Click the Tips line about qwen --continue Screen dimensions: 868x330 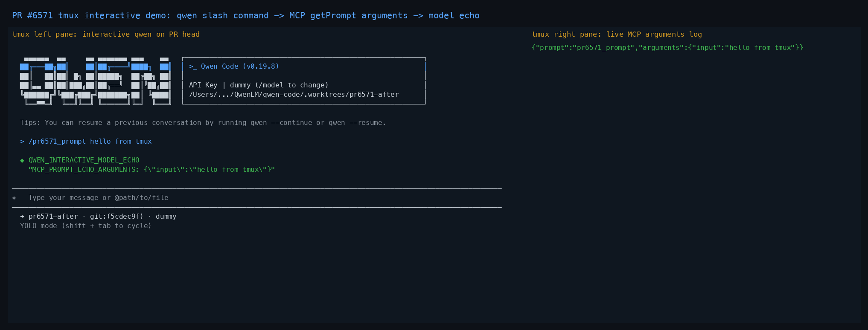(x=203, y=123)
